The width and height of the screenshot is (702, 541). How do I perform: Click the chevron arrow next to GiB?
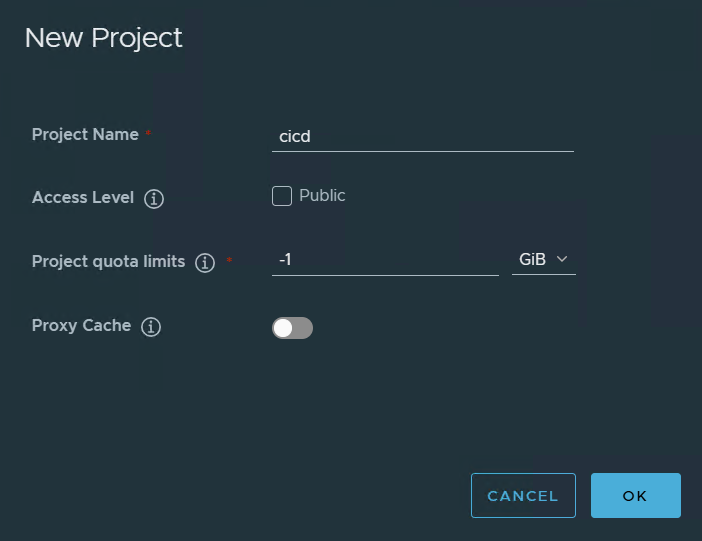point(562,259)
